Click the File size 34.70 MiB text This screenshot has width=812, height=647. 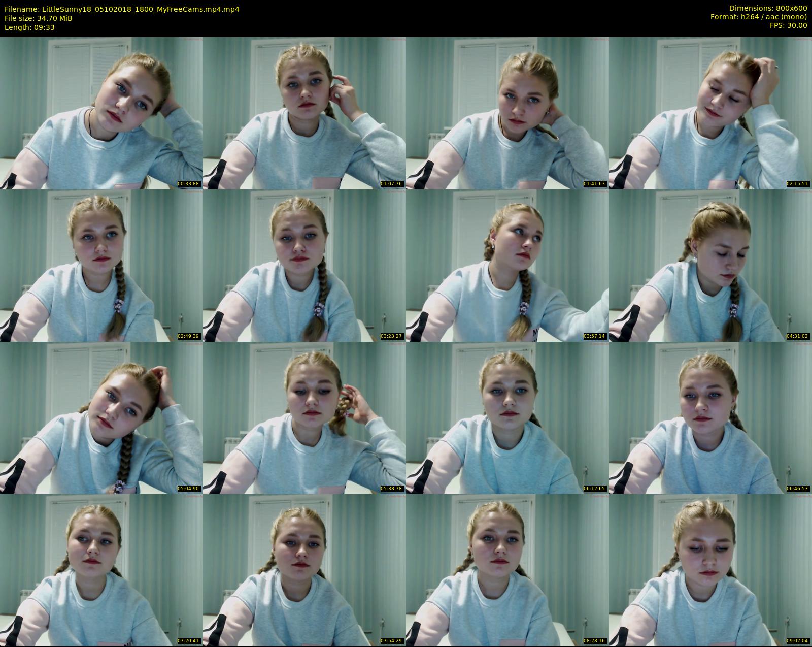click(39, 18)
